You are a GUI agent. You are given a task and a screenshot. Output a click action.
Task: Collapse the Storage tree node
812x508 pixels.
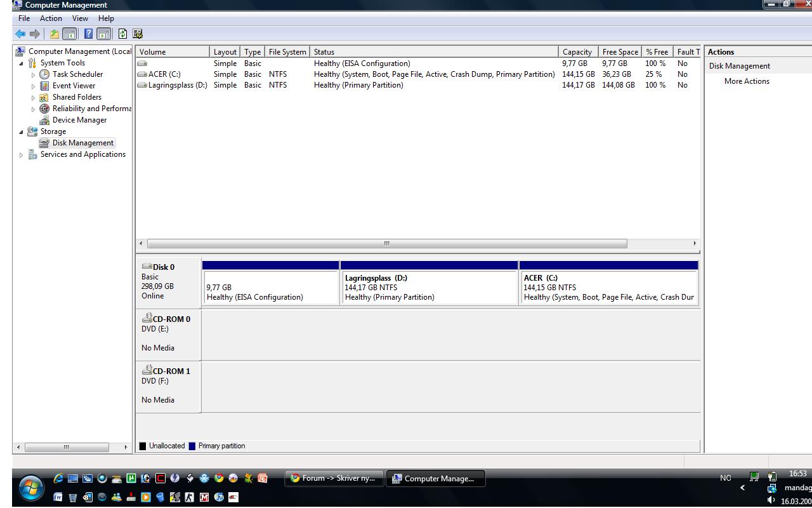pos(21,132)
